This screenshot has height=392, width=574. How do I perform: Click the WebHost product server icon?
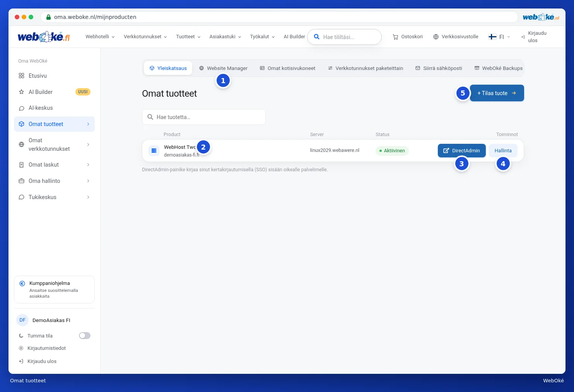[x=154, y=150]
